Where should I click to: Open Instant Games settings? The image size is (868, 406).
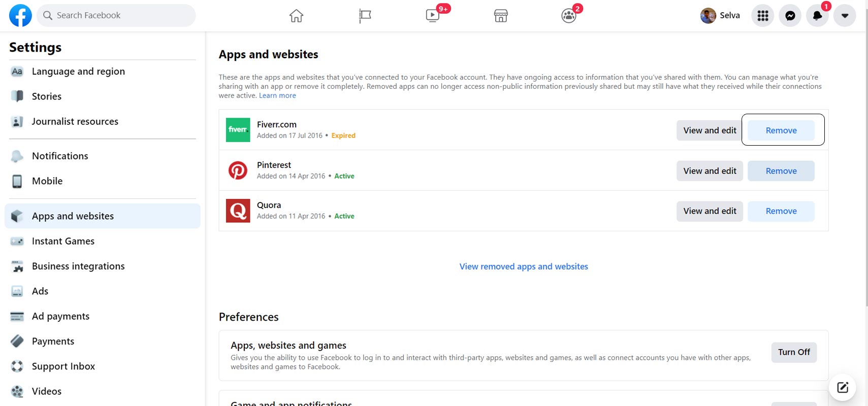click(63, 241)
